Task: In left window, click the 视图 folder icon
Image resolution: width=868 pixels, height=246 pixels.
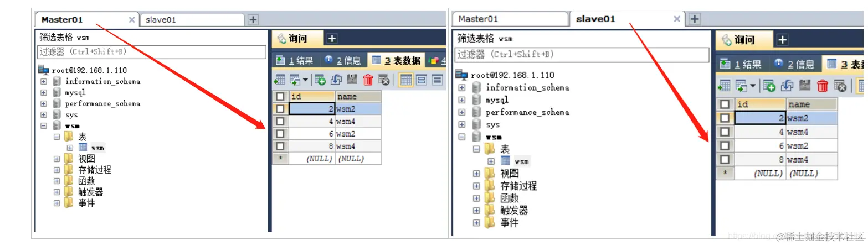Action: pyautogui.click(x=69, y=159)
